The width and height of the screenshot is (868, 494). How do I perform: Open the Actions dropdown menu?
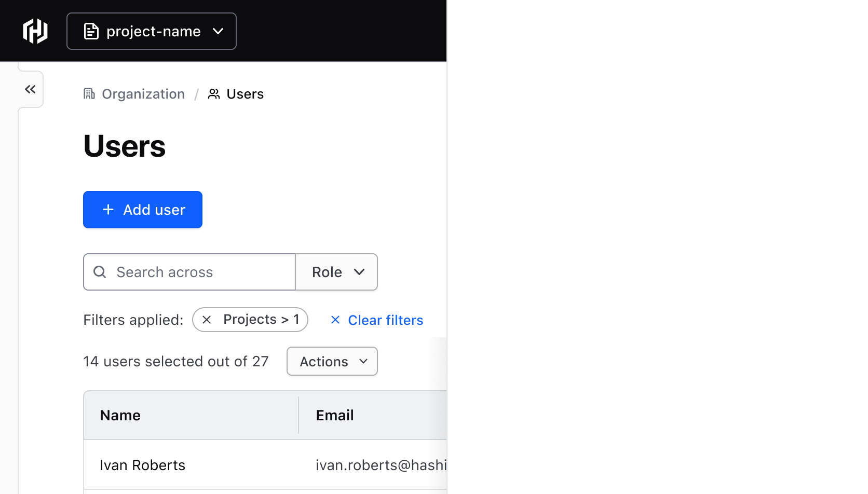332,361
